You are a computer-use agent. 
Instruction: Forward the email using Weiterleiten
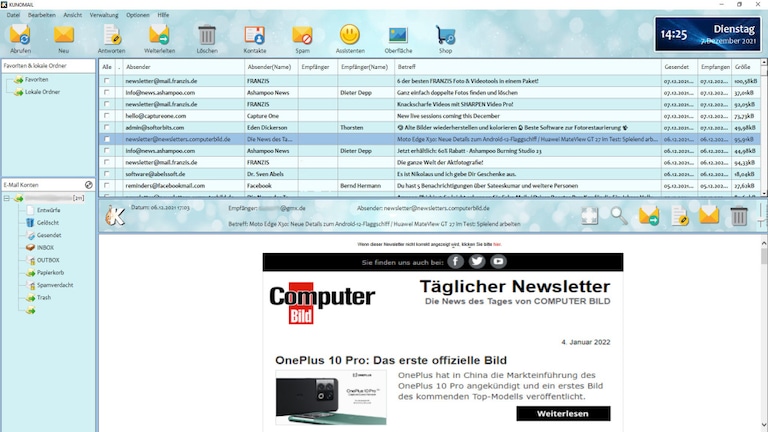pyautogui.click(x=159, y=37)
